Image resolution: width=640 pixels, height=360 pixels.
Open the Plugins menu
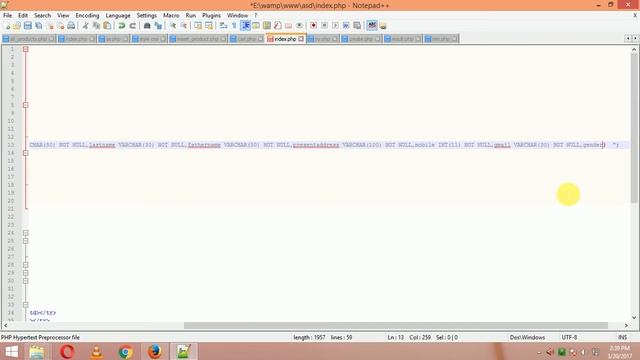(x=211, y=16)
